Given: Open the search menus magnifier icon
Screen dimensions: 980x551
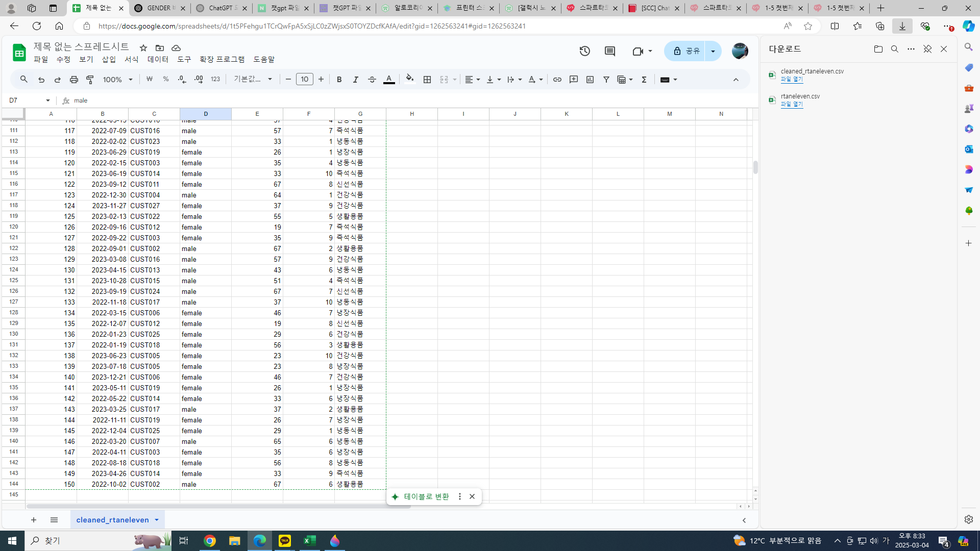Looking at the screenshot, I should (x=24, y=80).
